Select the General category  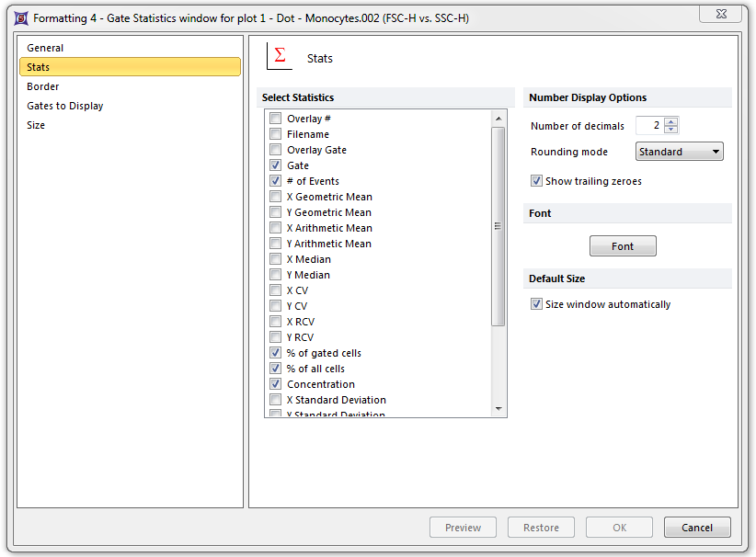pyautogui.click(x=45, y=48)
